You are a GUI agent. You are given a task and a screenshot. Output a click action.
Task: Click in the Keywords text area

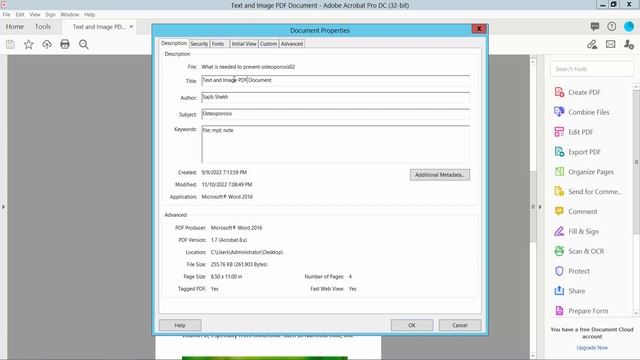click(x=336, y=144)
